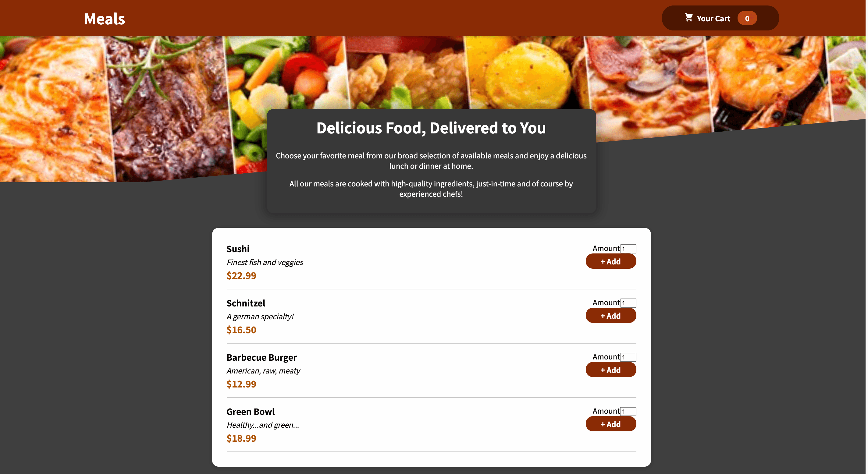Click the shopping cart icon in header
The height and width of the screenshot is (474, 868).
[x=688, y=18]
